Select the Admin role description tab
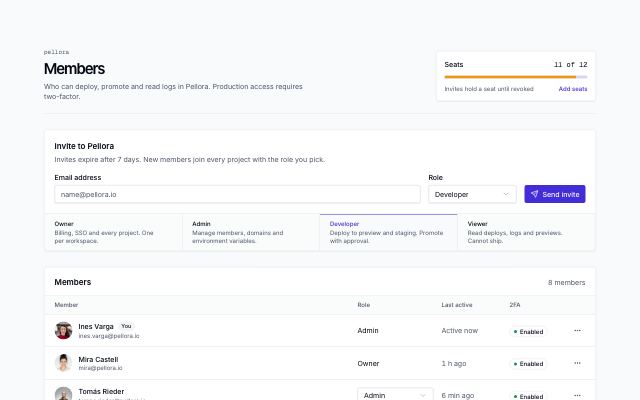The height and width of the screenshot is (400, 640). tap(251, 232)
